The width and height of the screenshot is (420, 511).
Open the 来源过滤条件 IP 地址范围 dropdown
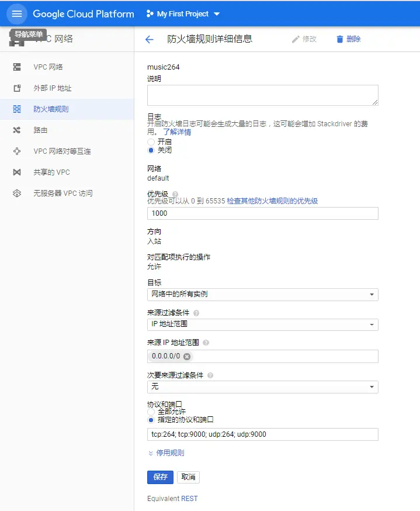click(263, 324)
